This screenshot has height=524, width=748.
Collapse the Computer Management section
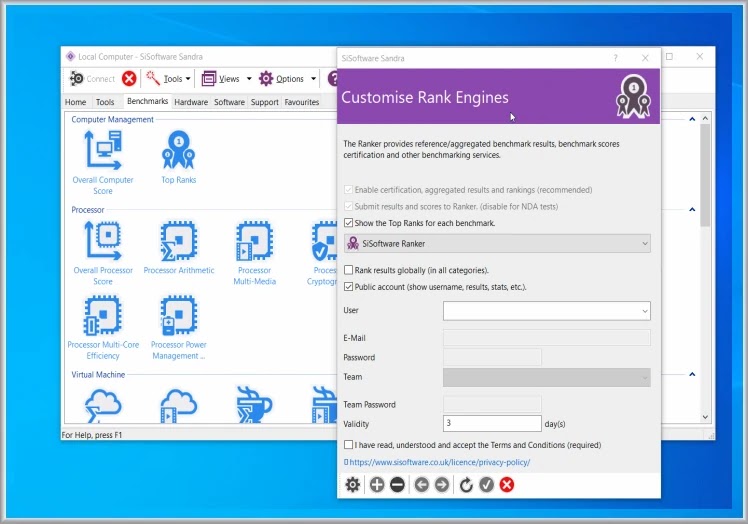pyautogui.click(x=692, y=119)
